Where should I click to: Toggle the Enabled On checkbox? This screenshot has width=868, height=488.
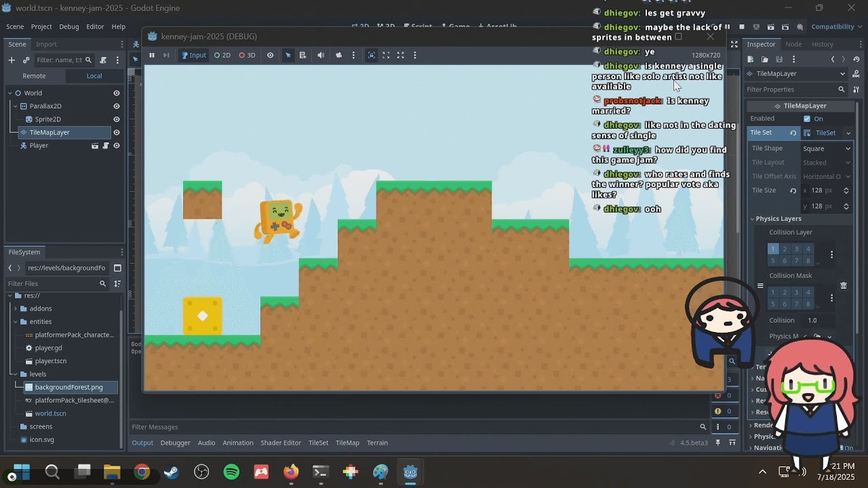(807, 119)
